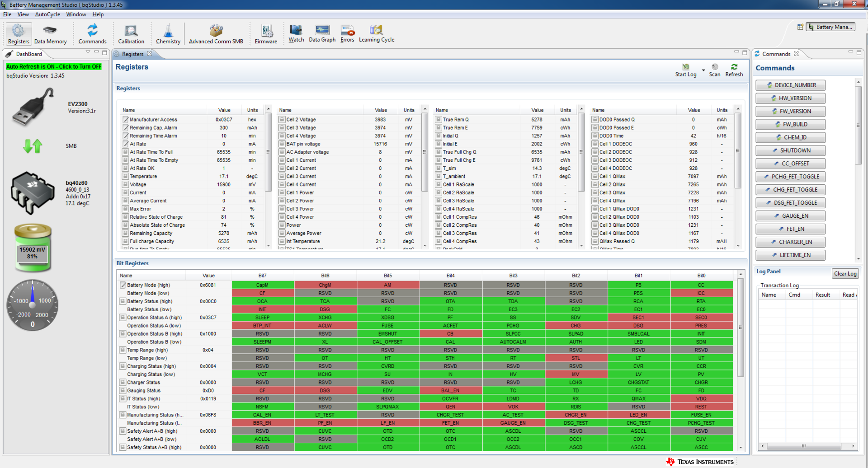Open the Watch tool

pos(296,33)
